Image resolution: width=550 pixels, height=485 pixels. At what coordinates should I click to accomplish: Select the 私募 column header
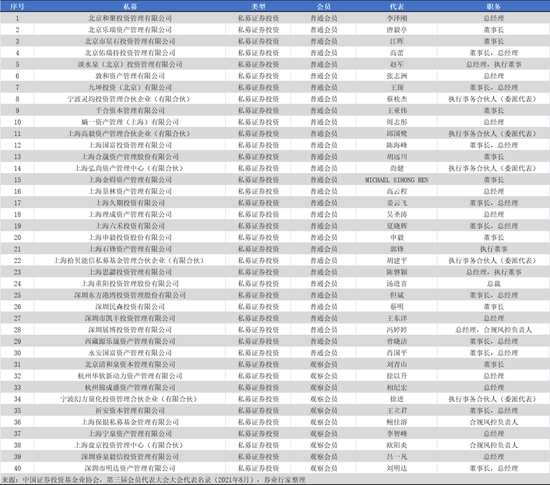(130, 6)
